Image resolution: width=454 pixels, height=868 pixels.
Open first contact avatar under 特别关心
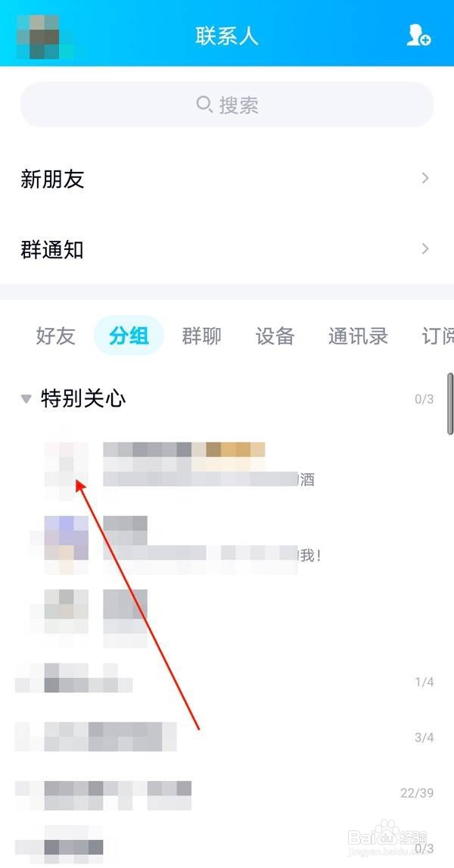pyautogui.click(x=67, y=464)
